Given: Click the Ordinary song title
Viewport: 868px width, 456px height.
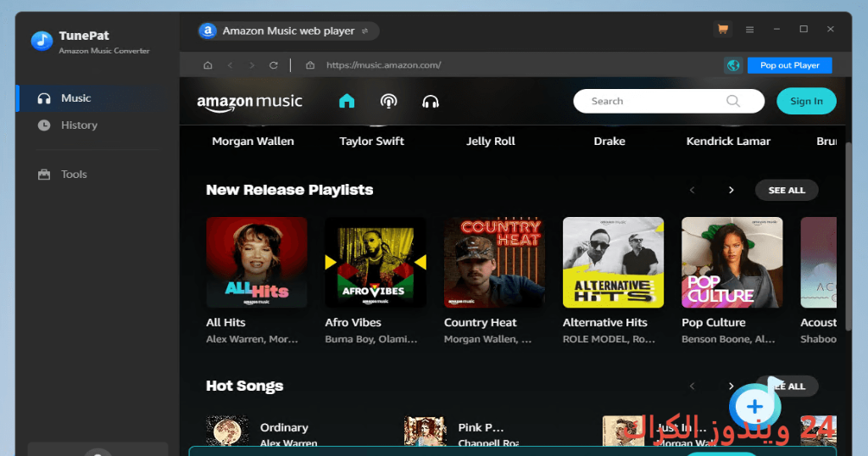Looking at the screenshot, I should tap(284, 428).
